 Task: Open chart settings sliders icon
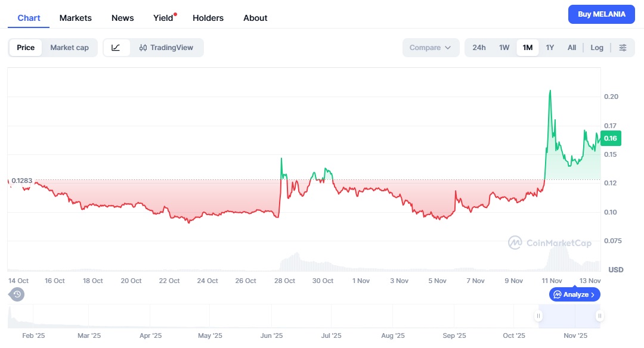click(x=623, y=48)
